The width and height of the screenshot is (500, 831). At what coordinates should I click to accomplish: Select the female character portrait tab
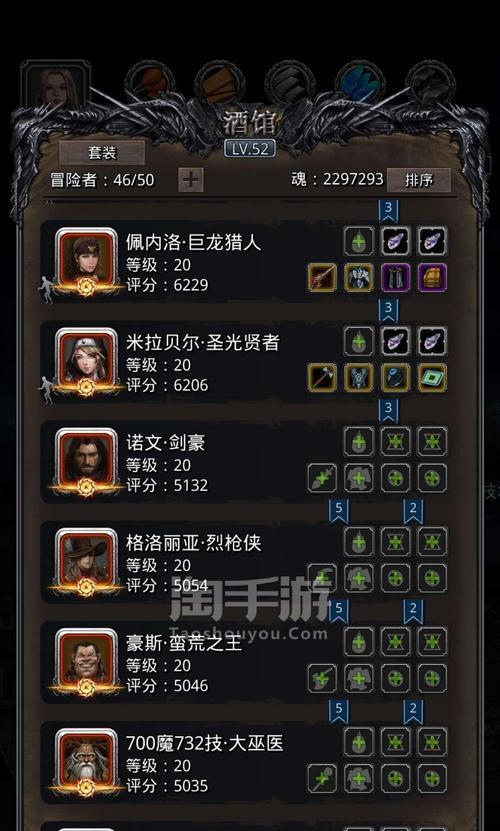pyautogui.click(x=55, y=86)
